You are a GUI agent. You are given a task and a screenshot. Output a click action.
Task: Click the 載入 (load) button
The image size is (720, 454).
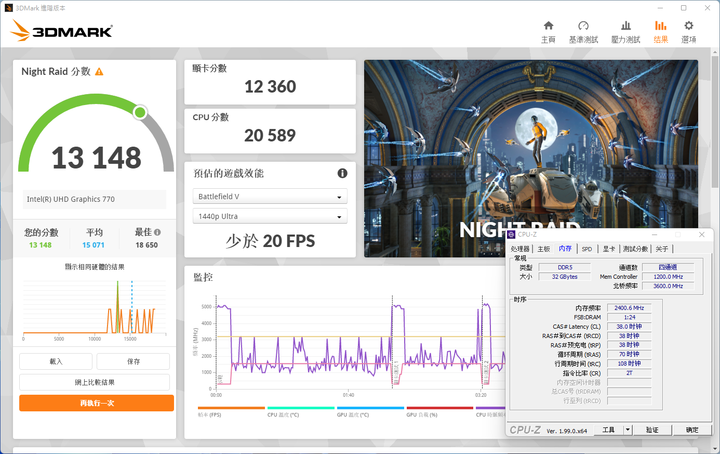(x=56, y=361)
